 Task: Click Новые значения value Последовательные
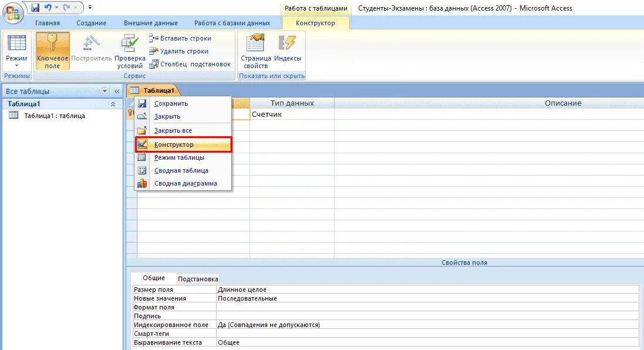point(427,298)
